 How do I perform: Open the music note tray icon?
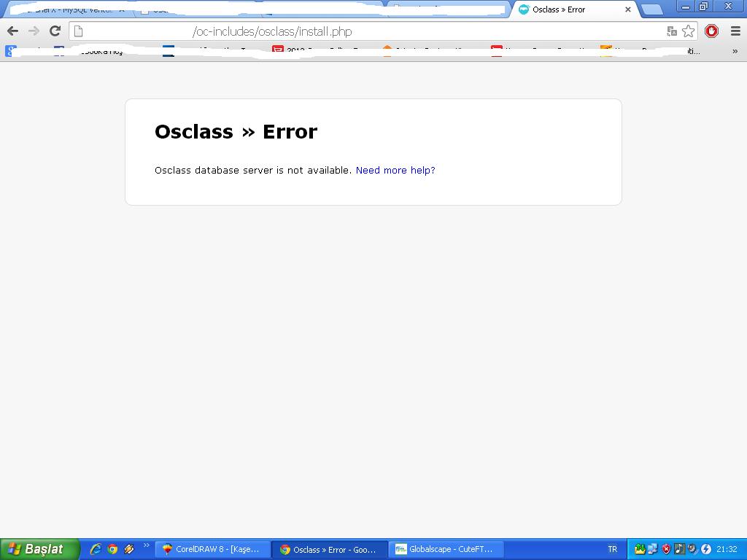pyautogui.click(x=679, y=549)
